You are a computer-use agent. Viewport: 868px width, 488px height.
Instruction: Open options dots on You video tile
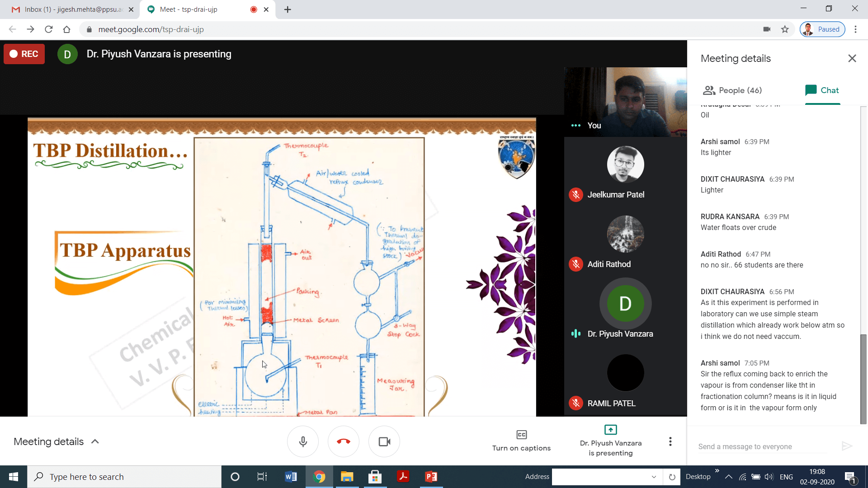pyautogui.click(x=576, y=126)
